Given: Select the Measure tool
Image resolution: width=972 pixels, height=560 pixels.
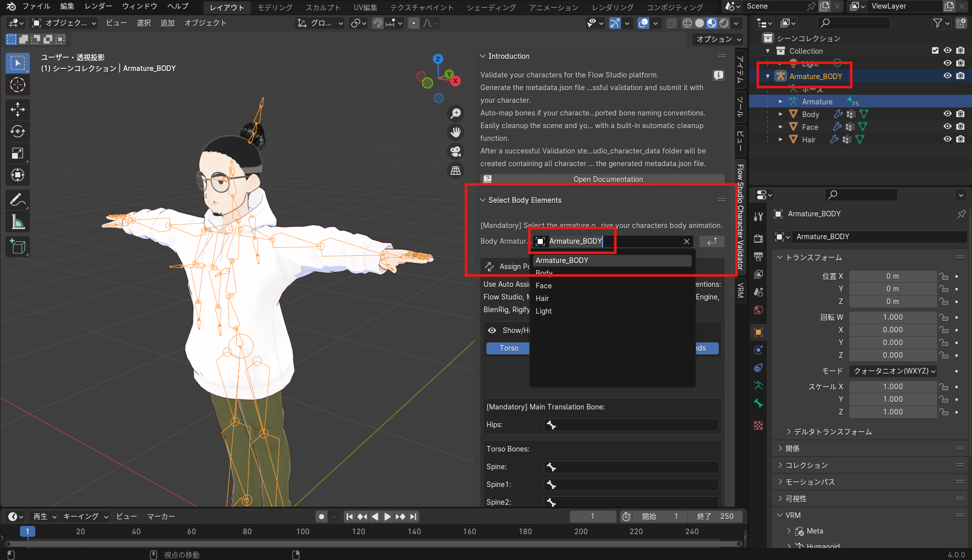Looking at the screenshot, I should [x=18, y=222].
